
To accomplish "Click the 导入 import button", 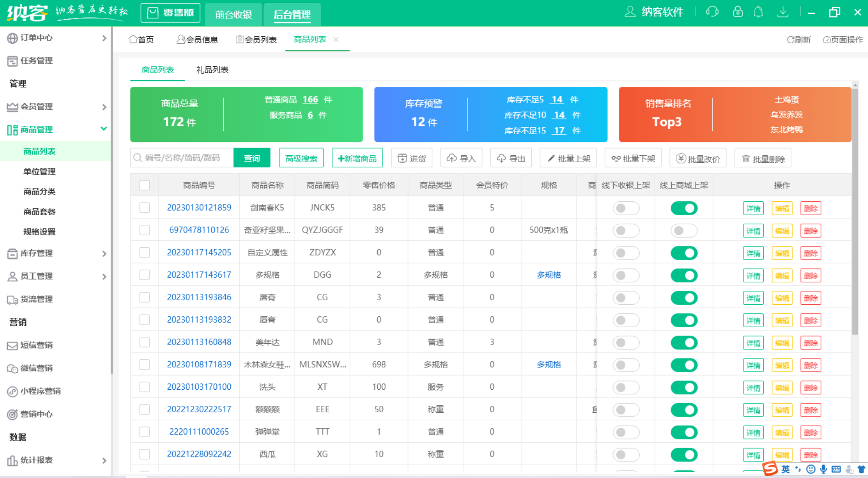I will click(x=461, y=158).
